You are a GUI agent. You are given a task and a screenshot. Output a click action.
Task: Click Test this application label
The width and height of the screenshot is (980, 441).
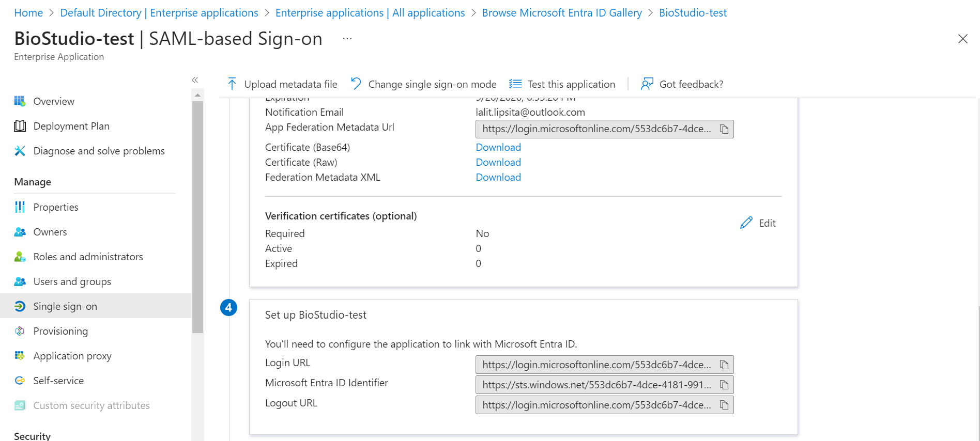pos(571,84)
